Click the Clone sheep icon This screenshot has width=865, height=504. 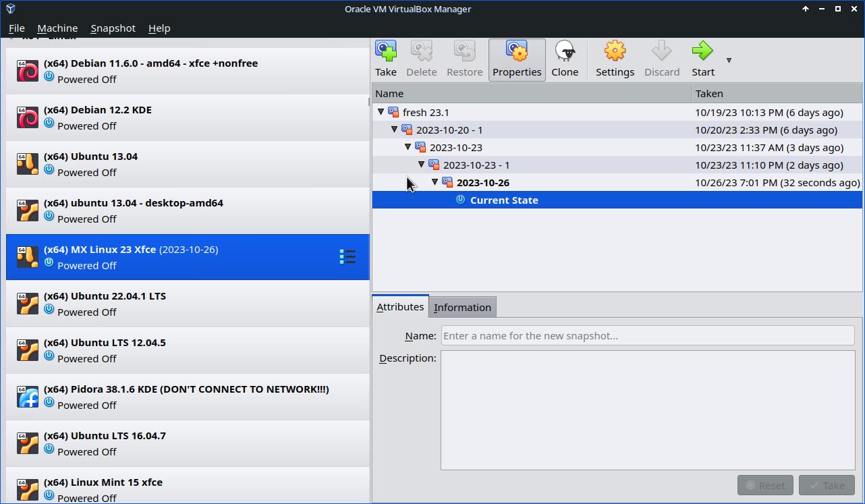[x=565, y=51]
